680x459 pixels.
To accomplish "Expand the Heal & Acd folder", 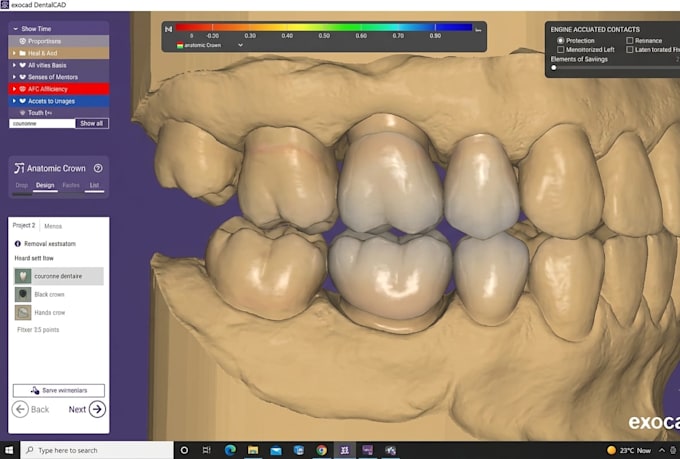I will coord(14,53).
